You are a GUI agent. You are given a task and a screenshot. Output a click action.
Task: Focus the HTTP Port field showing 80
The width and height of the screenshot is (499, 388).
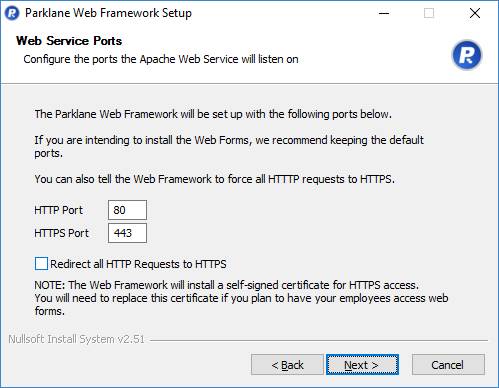[127, 210]
